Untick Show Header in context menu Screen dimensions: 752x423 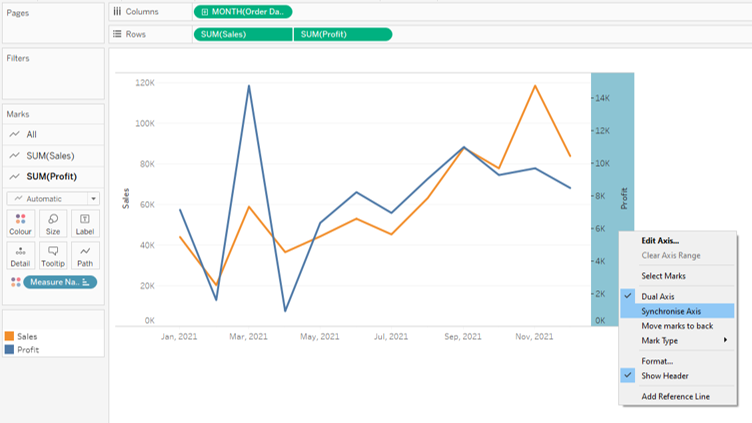[664, 376]
